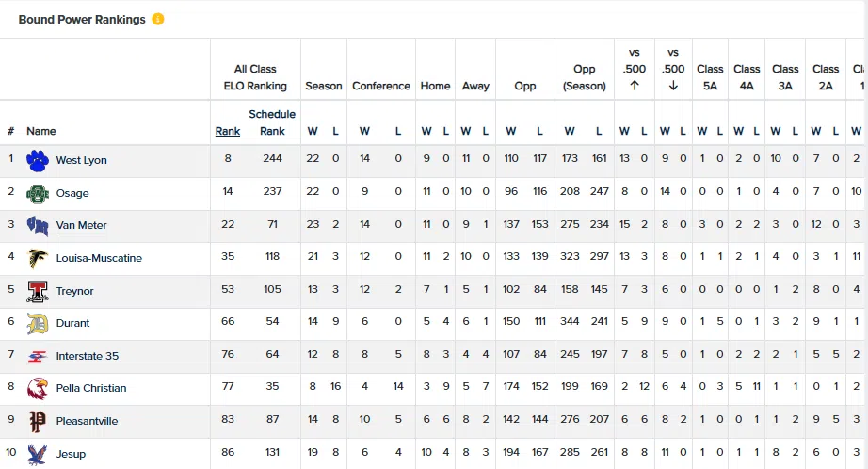Click the Osage team logo
868x469 pixels.
pos(38,193)
